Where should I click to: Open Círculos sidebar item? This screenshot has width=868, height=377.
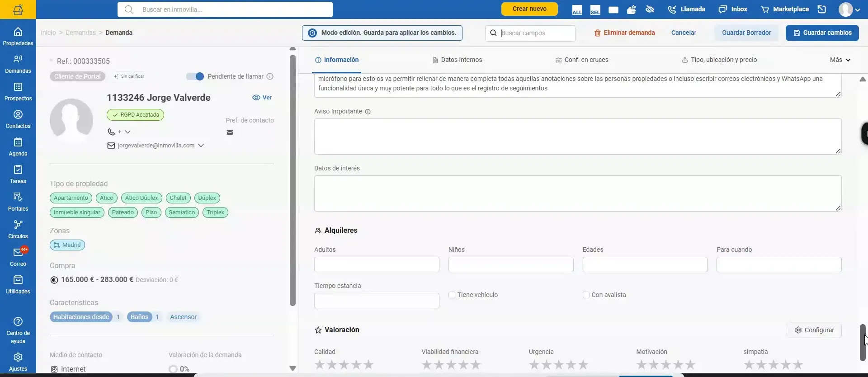point(18,230)
